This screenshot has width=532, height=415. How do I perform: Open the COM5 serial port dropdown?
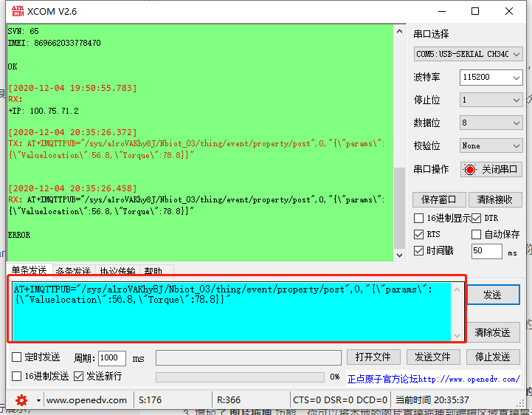coord(468,54)
